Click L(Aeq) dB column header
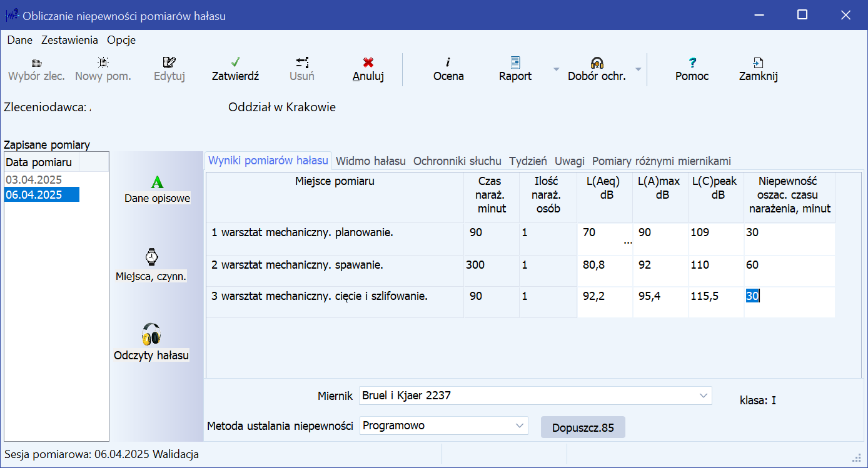868x468 pixels. [605, 197]
